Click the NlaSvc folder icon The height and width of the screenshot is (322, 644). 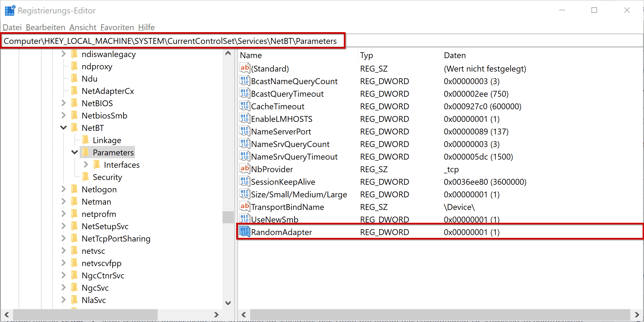tap(74, 300)
